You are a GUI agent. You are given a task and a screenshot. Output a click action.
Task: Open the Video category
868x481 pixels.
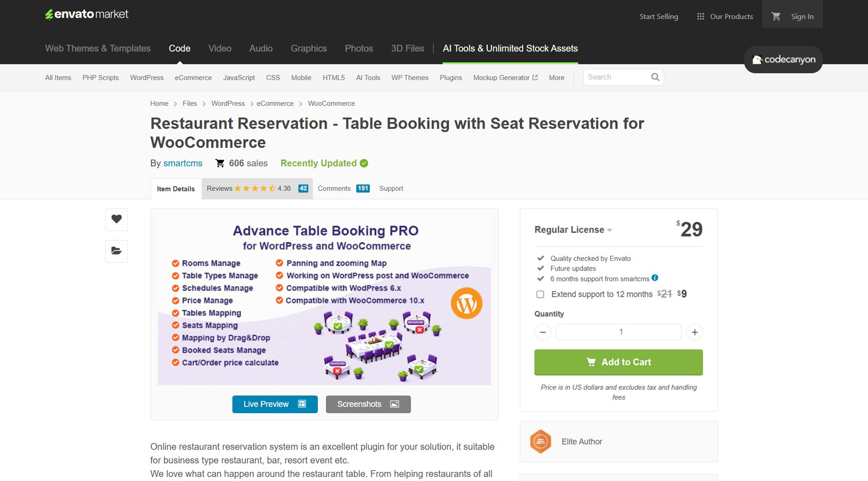click(x=220, y=48)
